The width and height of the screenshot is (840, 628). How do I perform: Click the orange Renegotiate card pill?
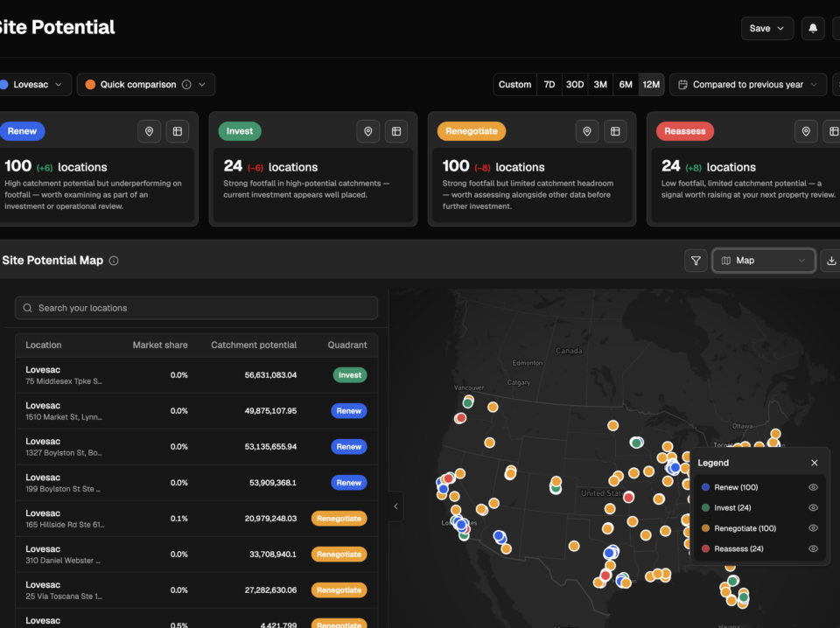472,131
